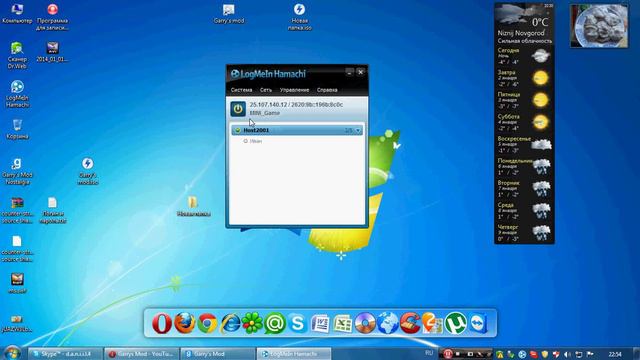Screen dimensions: 640x360
Task: Select the yellow folder icon on desktop
Action: pyautogui.click(x=193, y=206)
